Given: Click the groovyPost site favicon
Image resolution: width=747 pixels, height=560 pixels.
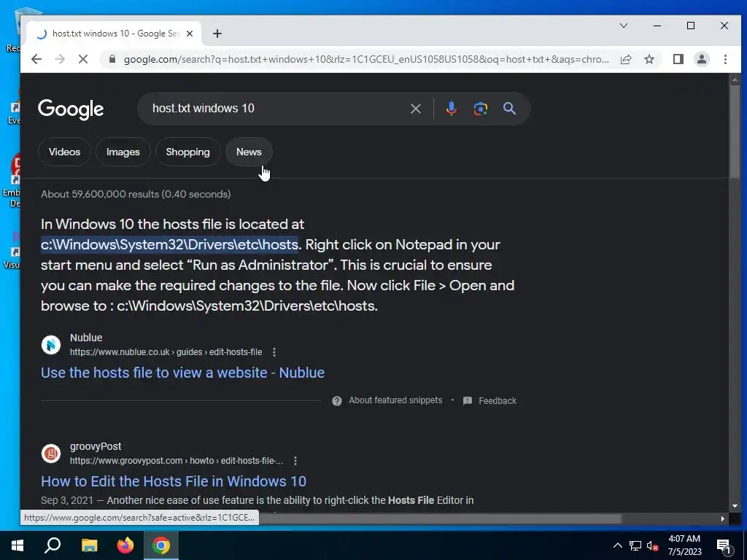Looking at the screenshot, I should tap(51, 454).
